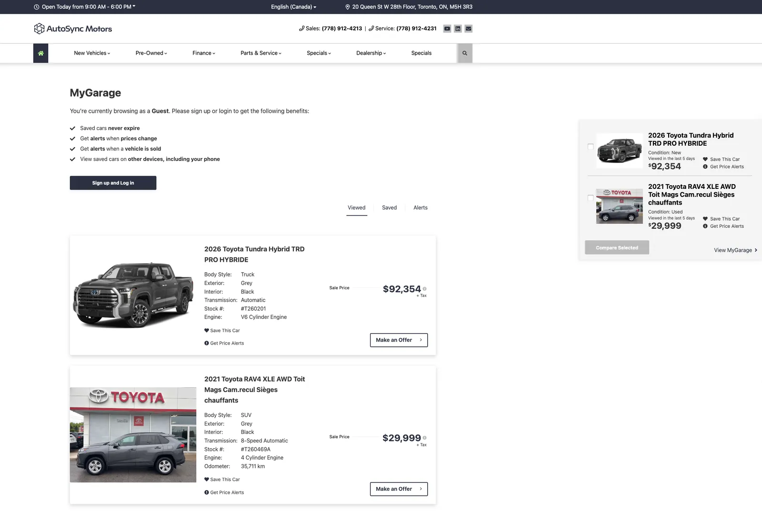The width and height of the screenshot is (762, 532).
Task: Switch to the Viewed tab
Action: [357, 208]
